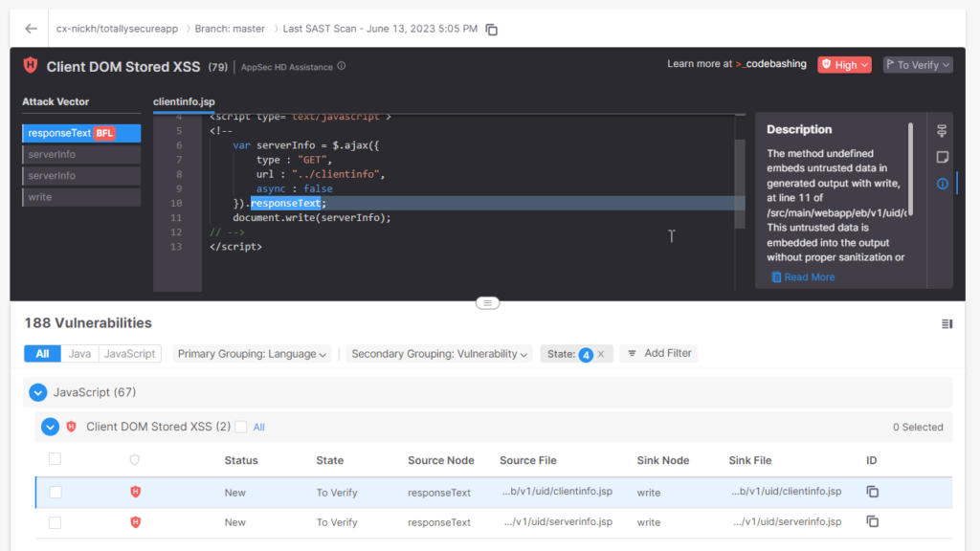Click Last SAST Scan date breadcrumb
The height and width of the screenshot is (551, 980).
pyautogui.click(x=380, y=29)
